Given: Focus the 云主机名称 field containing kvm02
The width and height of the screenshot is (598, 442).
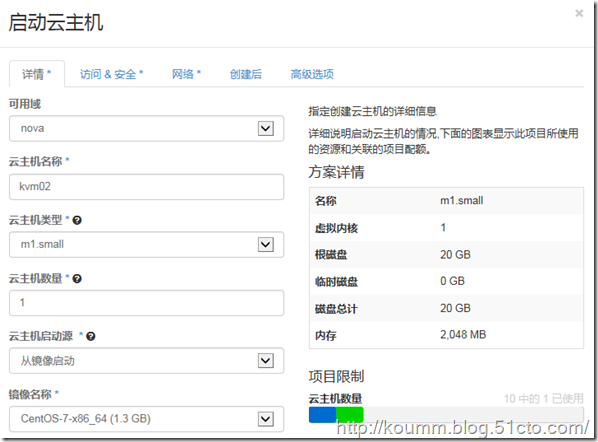Looking at the screenshot, I should click(146, 187).
